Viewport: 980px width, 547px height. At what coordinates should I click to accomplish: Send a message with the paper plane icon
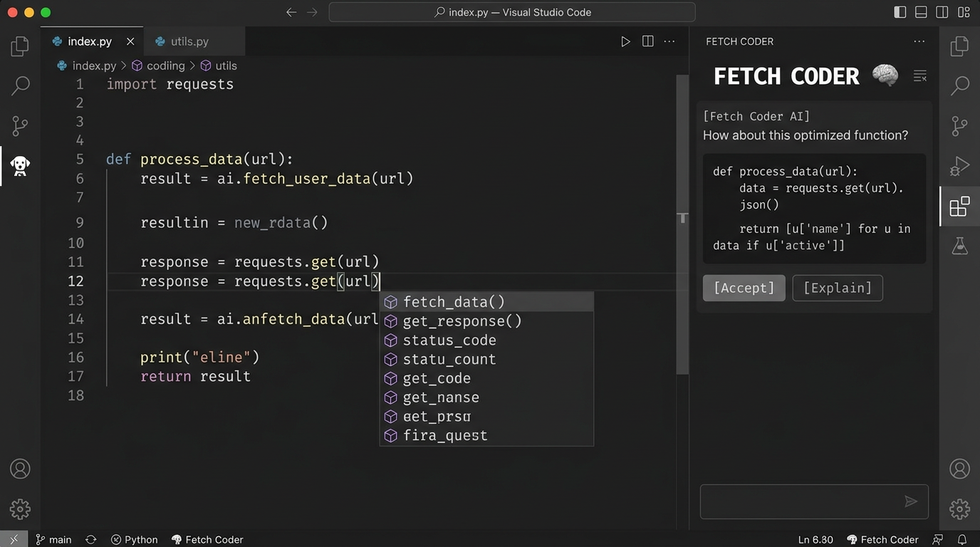[x=911, y=501]
